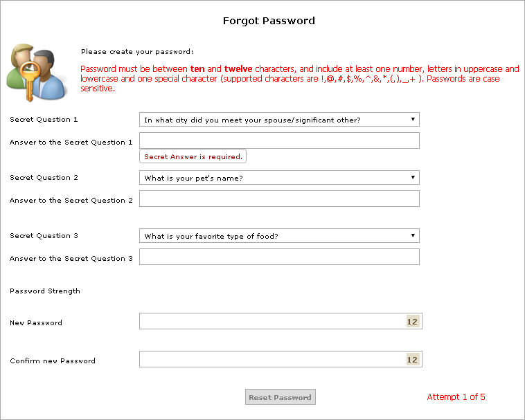
Task: Click the 'Please create your password' text
Action: tap(137, 52)
